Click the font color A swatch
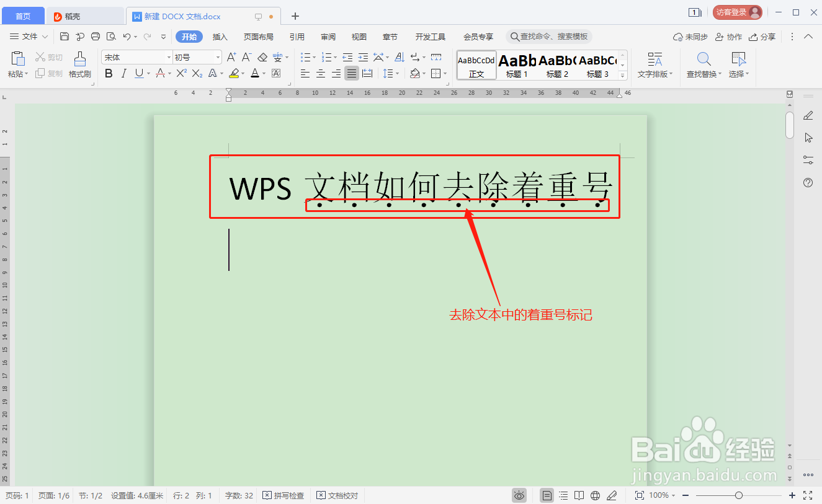 255,74
